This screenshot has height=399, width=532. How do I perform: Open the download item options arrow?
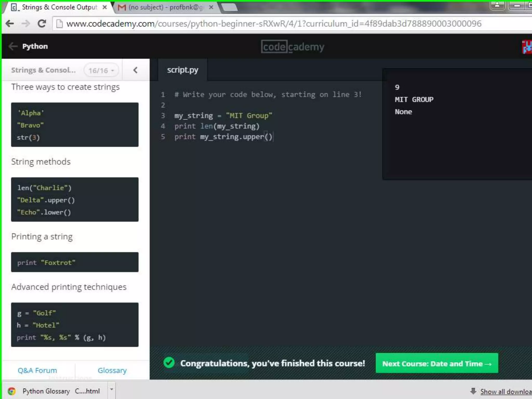pyautogui.click(x=111, y=389)
